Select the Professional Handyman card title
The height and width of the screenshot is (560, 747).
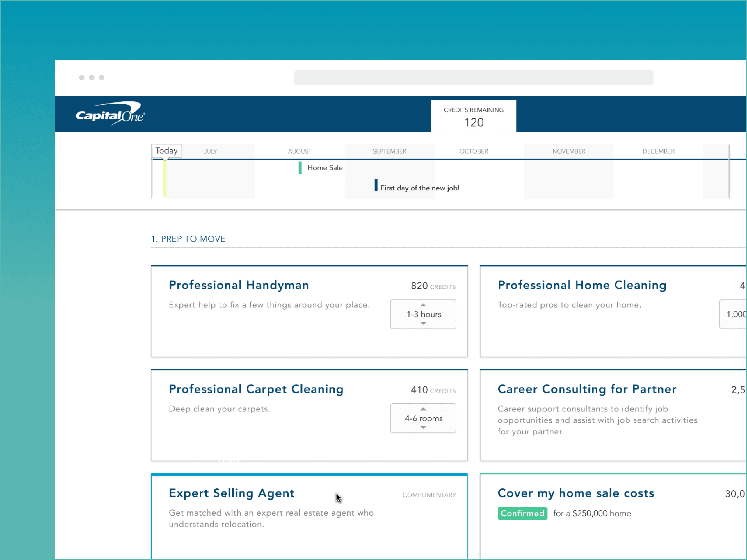tap(239, 285)
